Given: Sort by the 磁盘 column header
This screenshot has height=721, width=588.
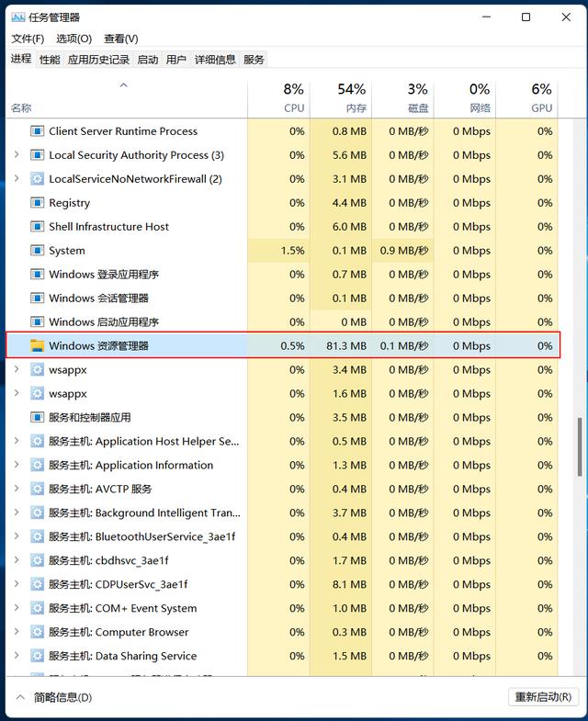Looking at the screenshot, I should click(403, 99).
